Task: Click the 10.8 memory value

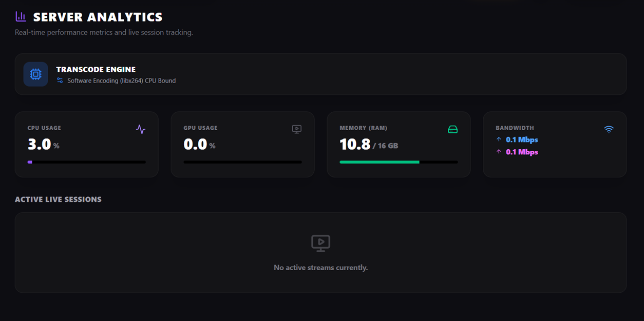Action: coord(355,145)
